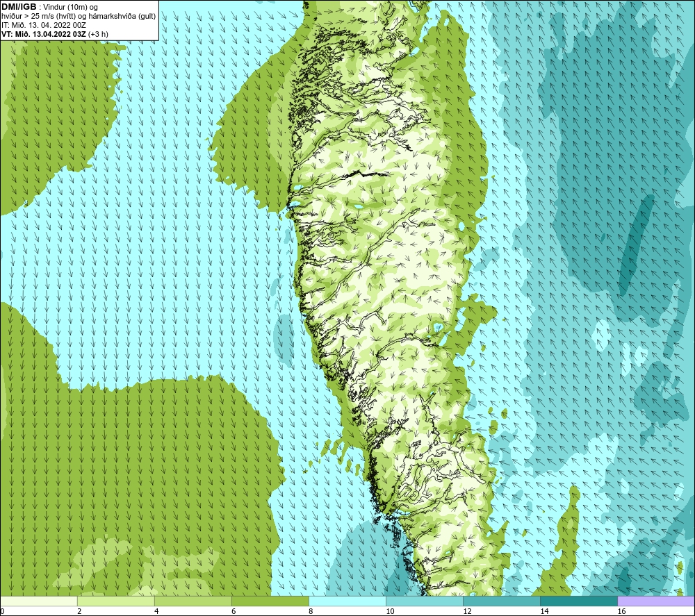
Task: Click the legend scale label 14
Action: click(x=544, y=611)
